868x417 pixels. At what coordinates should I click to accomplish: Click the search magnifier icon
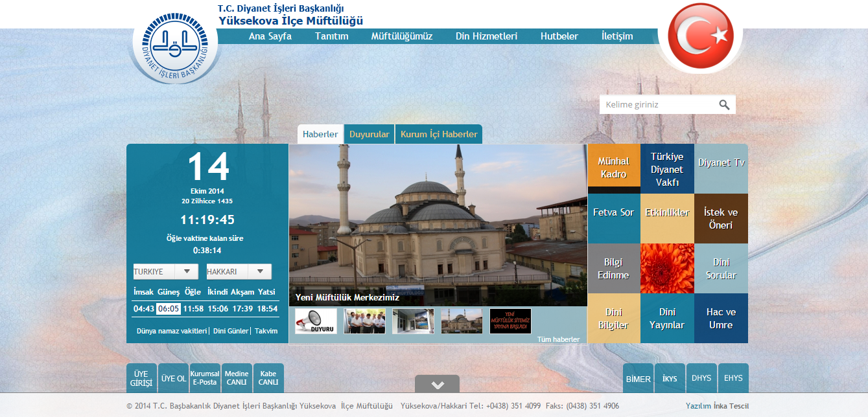[723, 105]
